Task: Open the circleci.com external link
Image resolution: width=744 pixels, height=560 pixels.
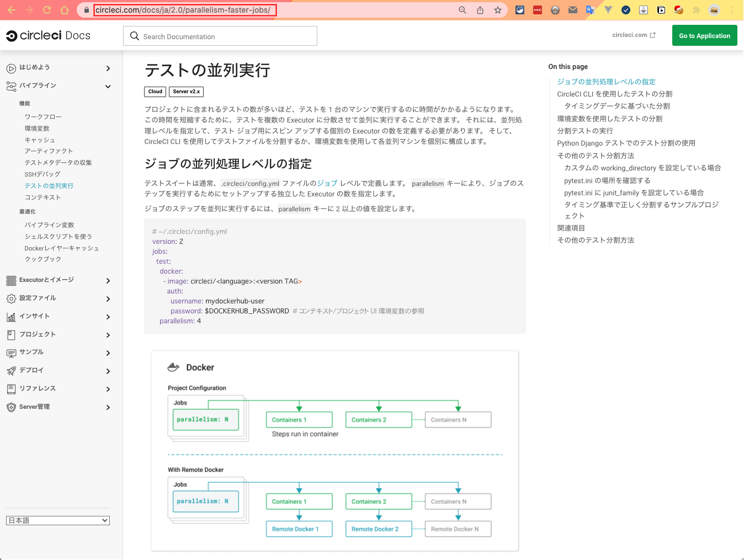Action: (x=634, y=35)
